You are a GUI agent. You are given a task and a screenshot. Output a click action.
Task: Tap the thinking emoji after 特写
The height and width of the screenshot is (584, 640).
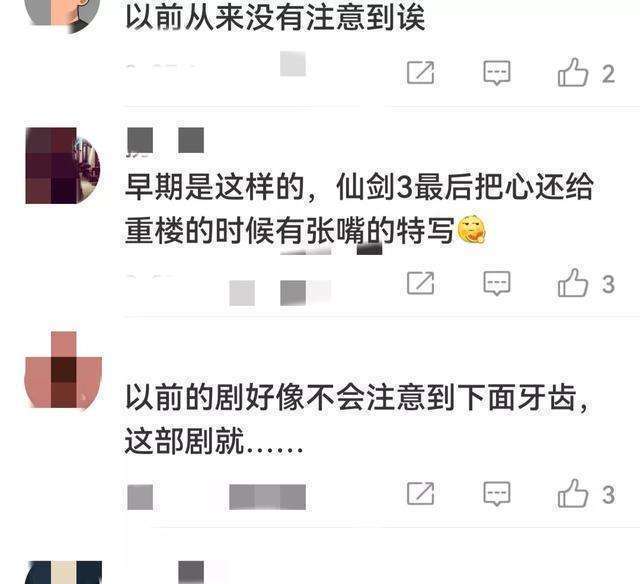point(471,231)
